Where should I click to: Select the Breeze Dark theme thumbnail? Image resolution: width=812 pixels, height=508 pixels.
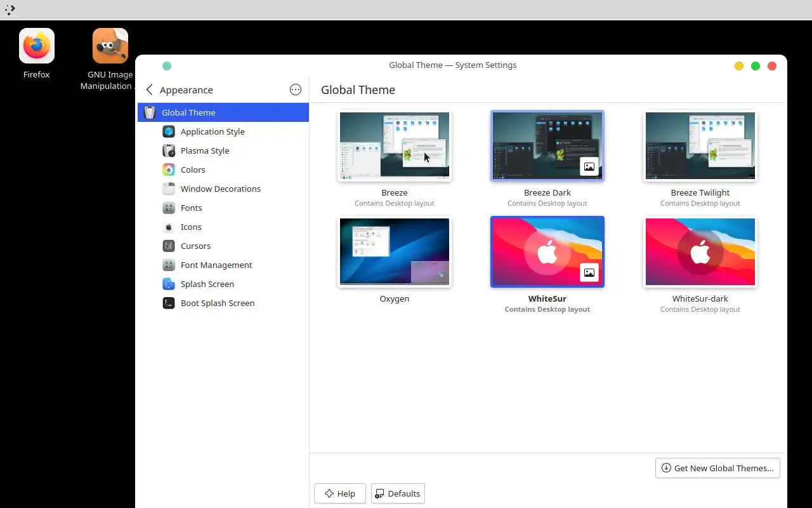point(547,145)
